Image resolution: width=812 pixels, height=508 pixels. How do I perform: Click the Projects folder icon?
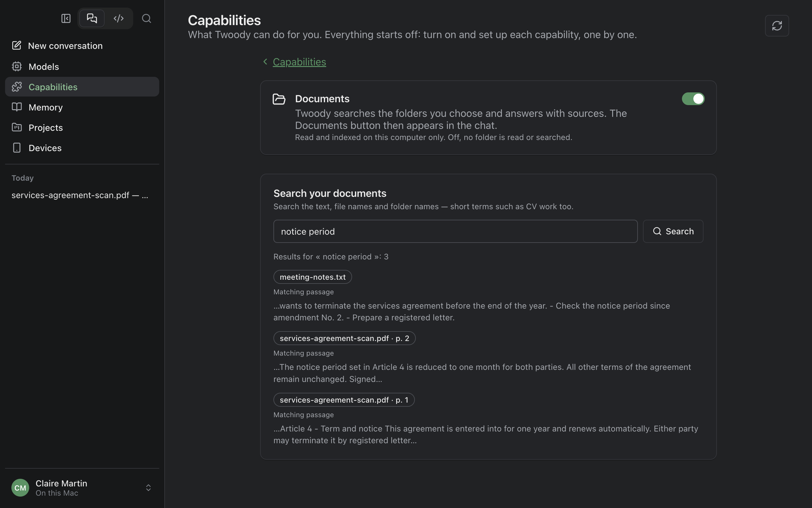pos(16,127)
